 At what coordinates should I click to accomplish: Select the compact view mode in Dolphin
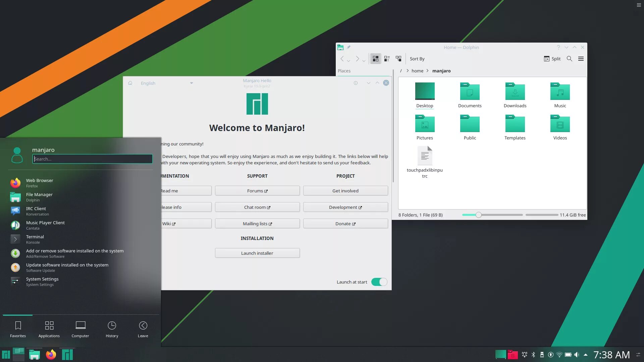387,58
